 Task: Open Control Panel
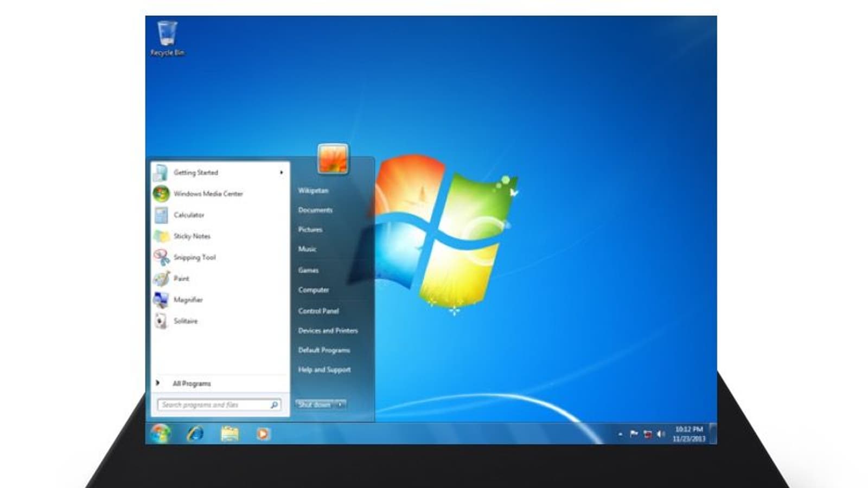[x=318, y=311]
